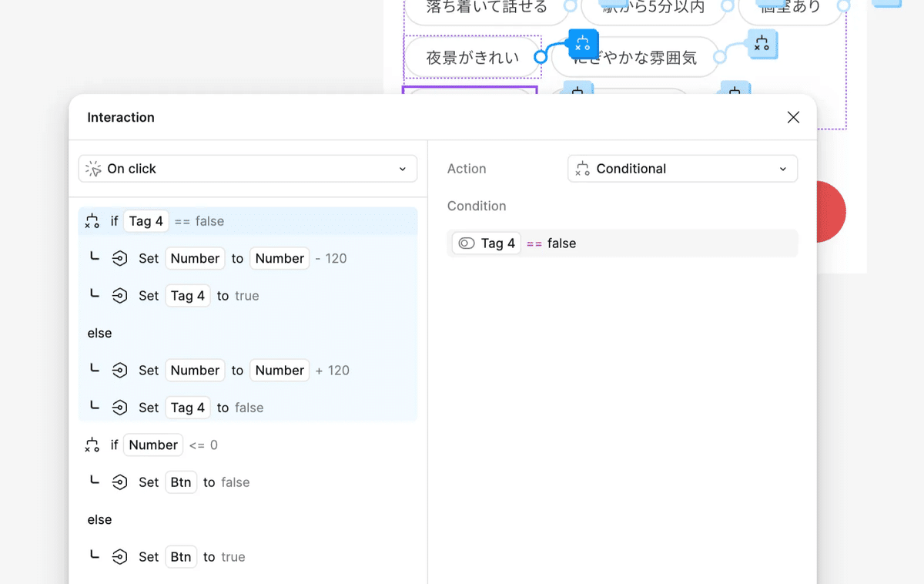Click the true value on the Set Tag 4 row
Image resolution: width=924 pixels, height=584 pixels.
coord(248,295)
